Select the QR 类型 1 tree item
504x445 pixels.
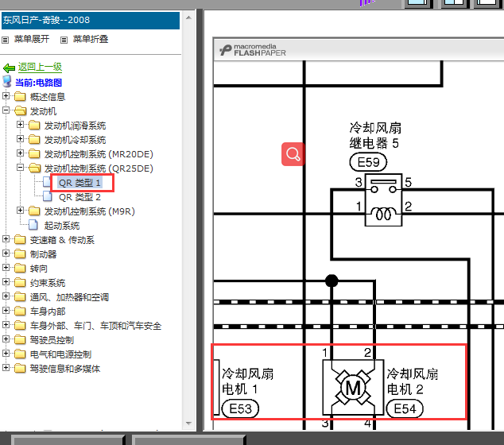pos(79,183)
